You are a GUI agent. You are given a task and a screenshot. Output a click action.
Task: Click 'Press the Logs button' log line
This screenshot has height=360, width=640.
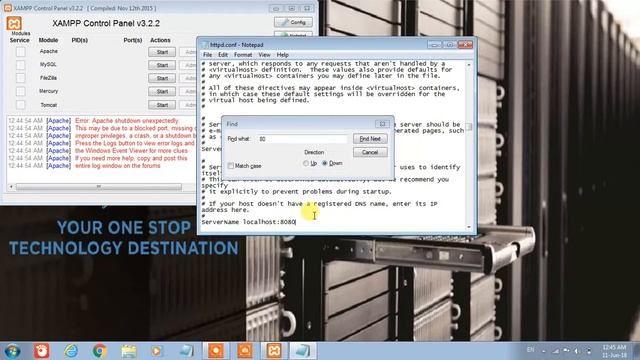click(x=134, y=143)
